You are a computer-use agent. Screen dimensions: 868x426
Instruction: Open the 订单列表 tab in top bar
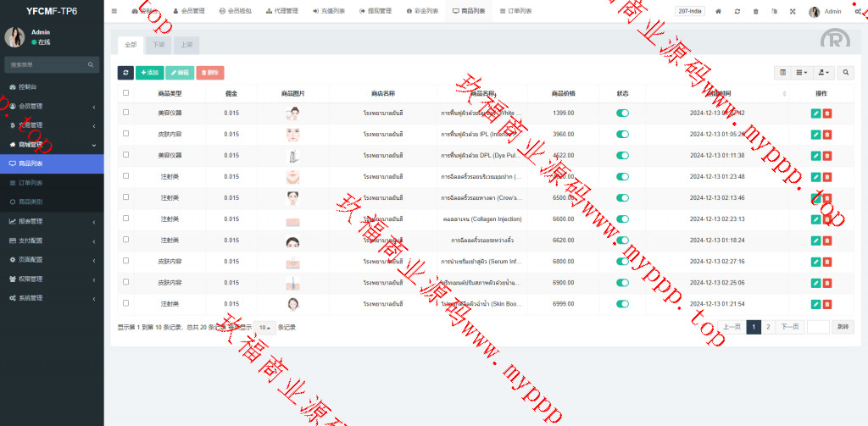click(x=515, y=12)
